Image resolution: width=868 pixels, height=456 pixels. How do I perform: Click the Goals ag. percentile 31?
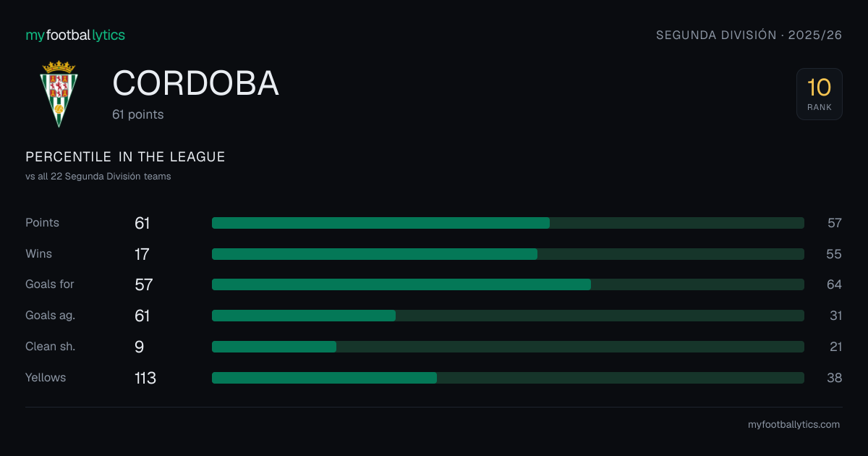(835, 316)
